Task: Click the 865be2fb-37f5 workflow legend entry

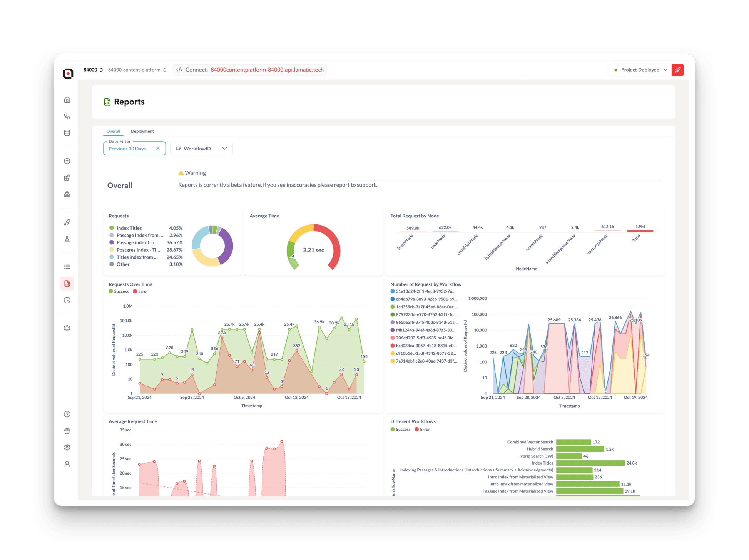Action: [x=424, y=322]
